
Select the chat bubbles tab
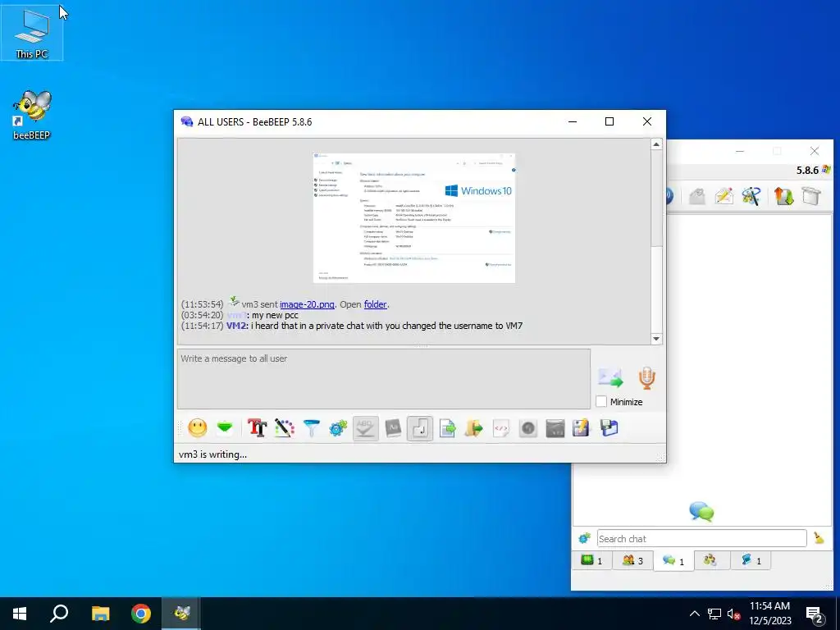pos(673,561)
